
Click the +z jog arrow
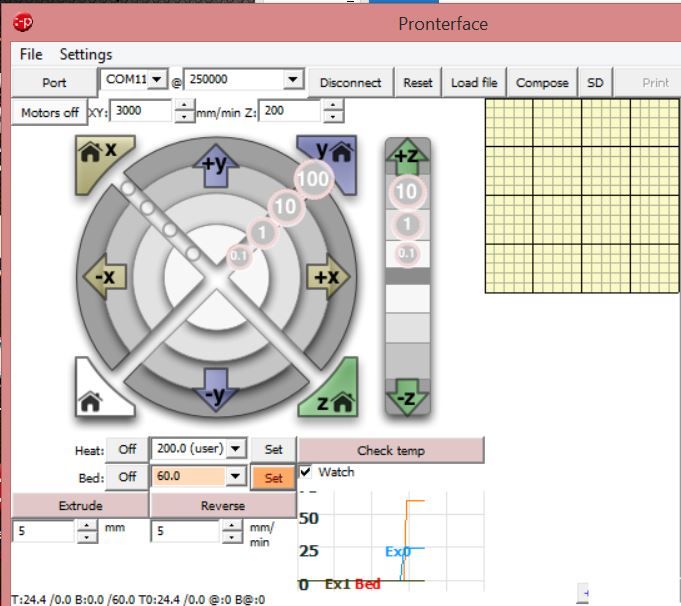(x=407, y=156)
